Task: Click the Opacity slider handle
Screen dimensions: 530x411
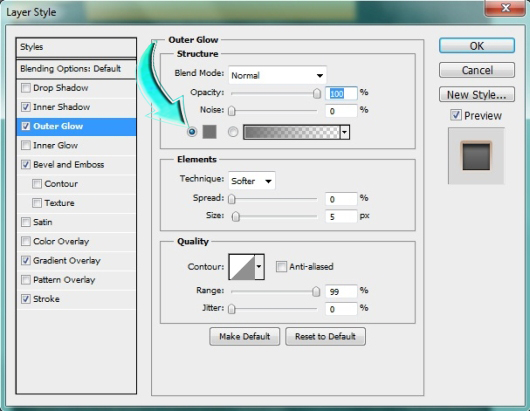Action: 317,93
